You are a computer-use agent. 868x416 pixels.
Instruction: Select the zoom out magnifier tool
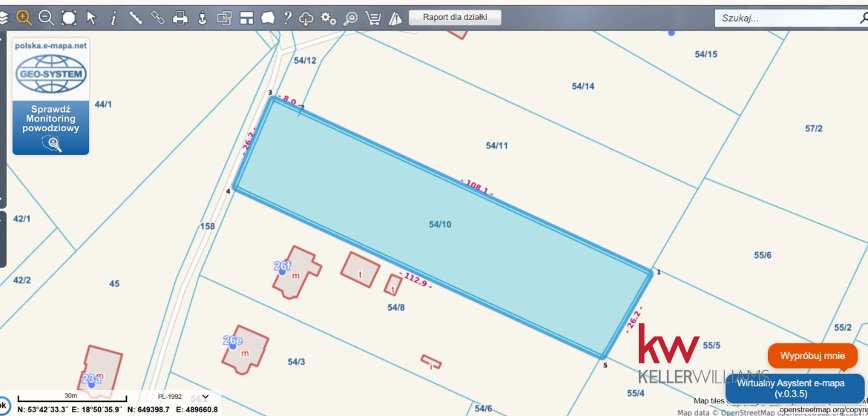46,18
